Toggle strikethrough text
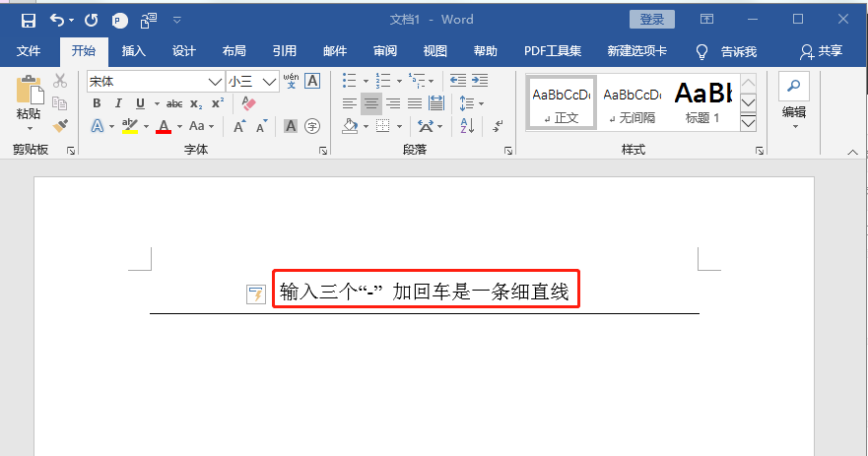Viewport: 868px width, 456px height. pos(174,103)
